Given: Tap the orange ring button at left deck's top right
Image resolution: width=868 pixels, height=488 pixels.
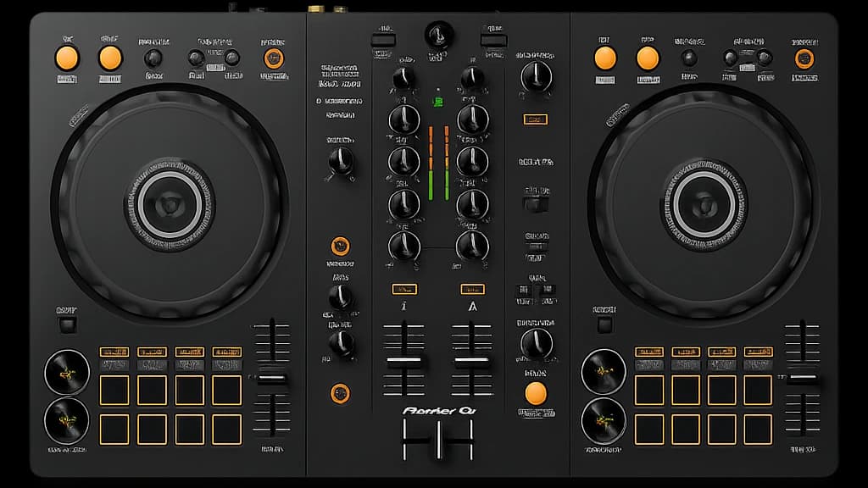Looking at the screenshot, I should pyautogui.click(x=273, y=58).
